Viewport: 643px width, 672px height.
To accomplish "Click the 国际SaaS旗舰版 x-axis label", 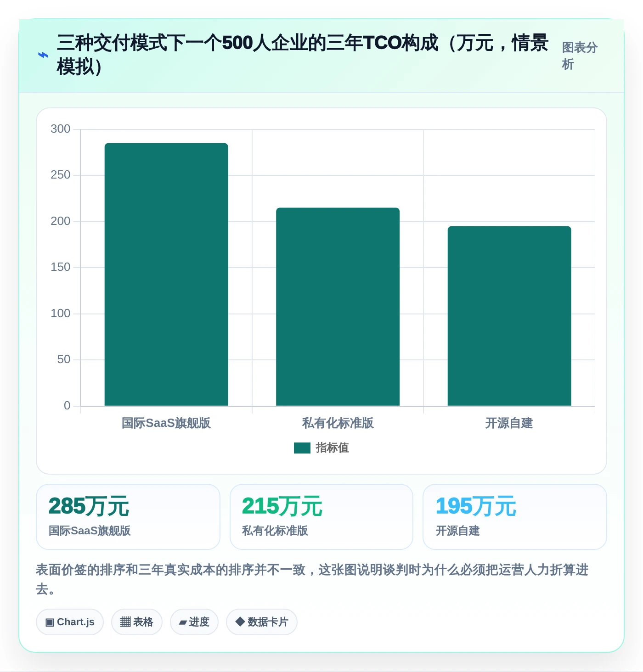I will pos(166,423).
